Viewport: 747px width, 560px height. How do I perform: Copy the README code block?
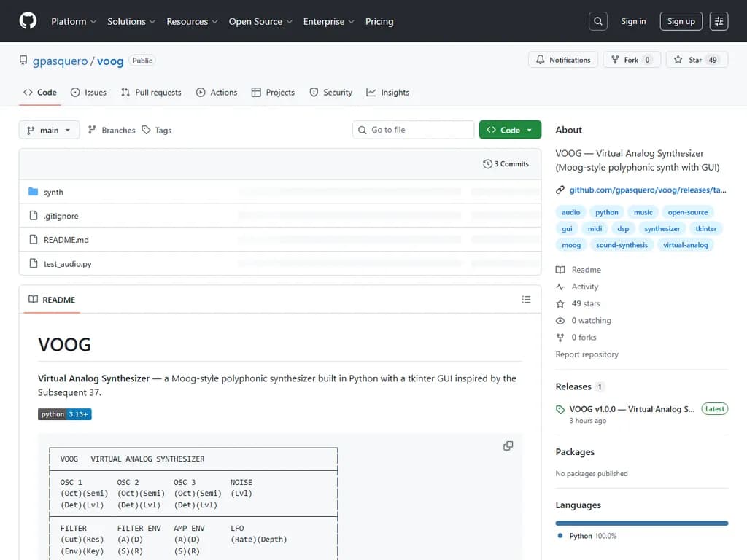tap(508, 446)
